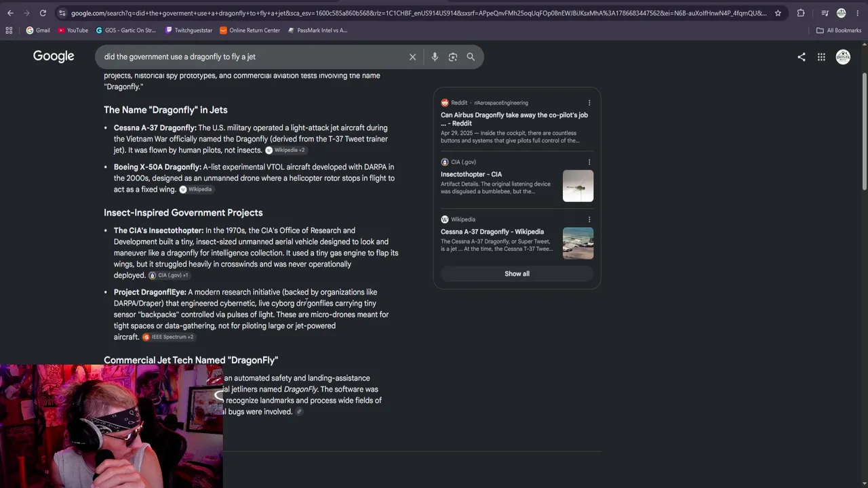Click the 'Wikipedia' source label above Cessna result

tap(463, 220)
